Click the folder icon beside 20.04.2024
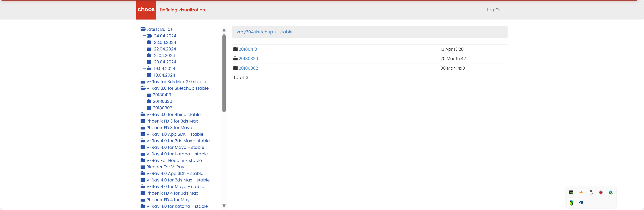Screen dimensions: 644x210 149,62
